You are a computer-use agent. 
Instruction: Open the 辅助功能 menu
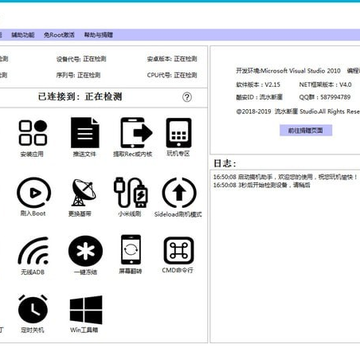click(x=23, y=35)
